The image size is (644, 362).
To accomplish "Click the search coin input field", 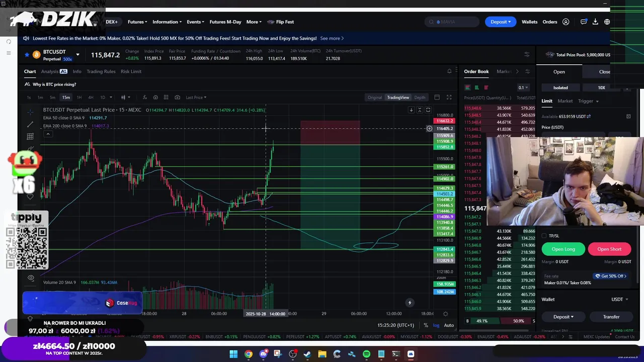I will 451,22.
